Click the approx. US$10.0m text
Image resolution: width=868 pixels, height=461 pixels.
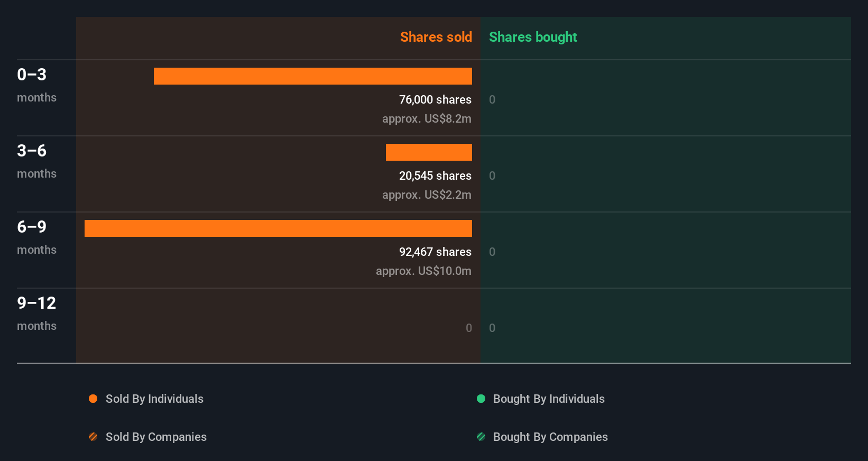423,271
